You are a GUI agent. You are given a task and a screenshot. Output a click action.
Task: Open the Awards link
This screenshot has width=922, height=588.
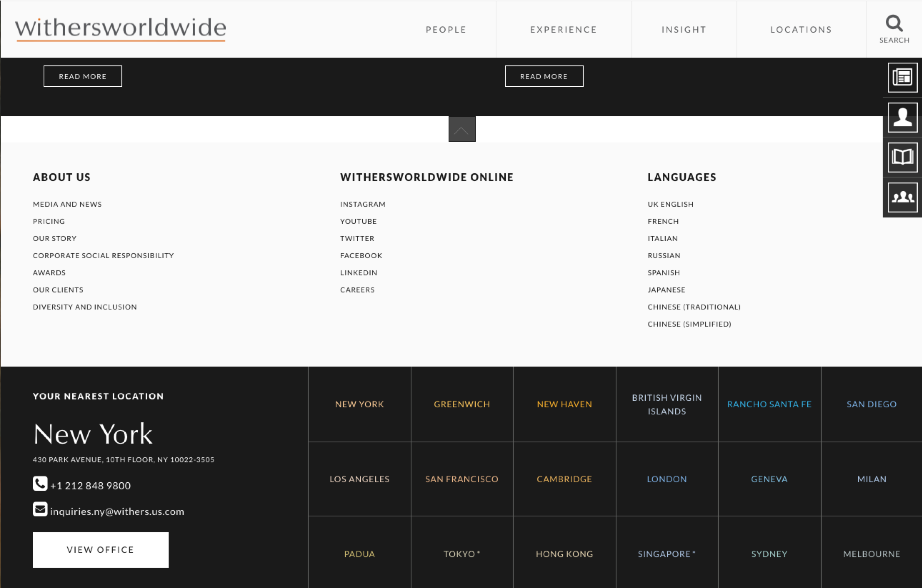click(x=49, y=273)
